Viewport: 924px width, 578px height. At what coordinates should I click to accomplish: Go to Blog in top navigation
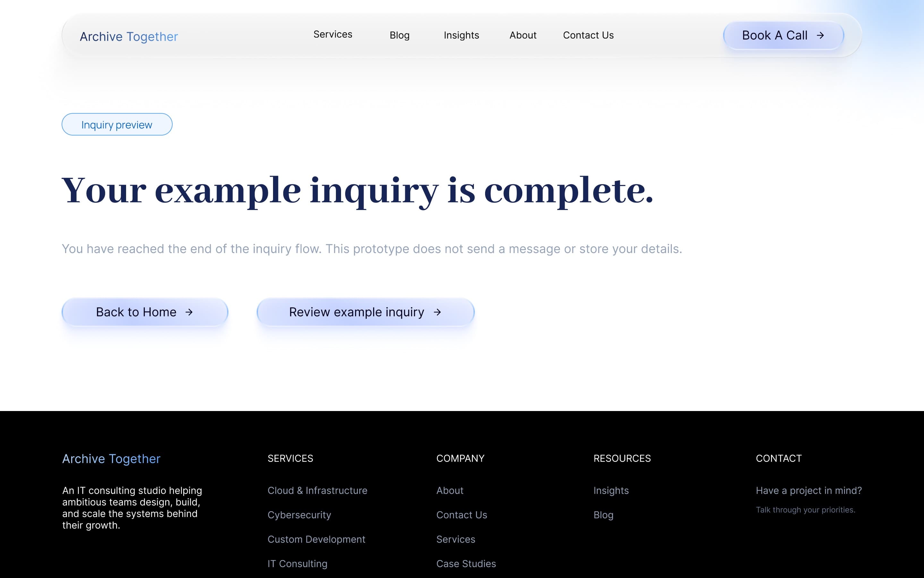pyautogui.click(x=399, y=35)
